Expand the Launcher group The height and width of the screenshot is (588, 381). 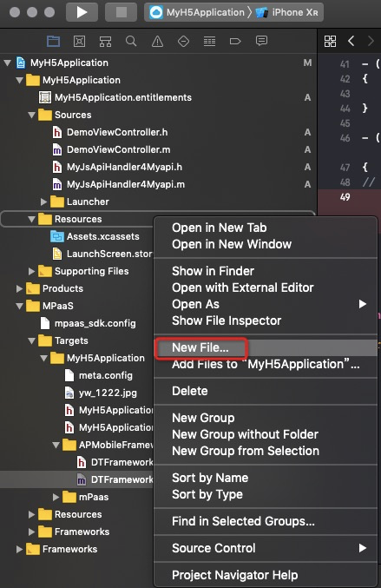[x=43, y=202]
